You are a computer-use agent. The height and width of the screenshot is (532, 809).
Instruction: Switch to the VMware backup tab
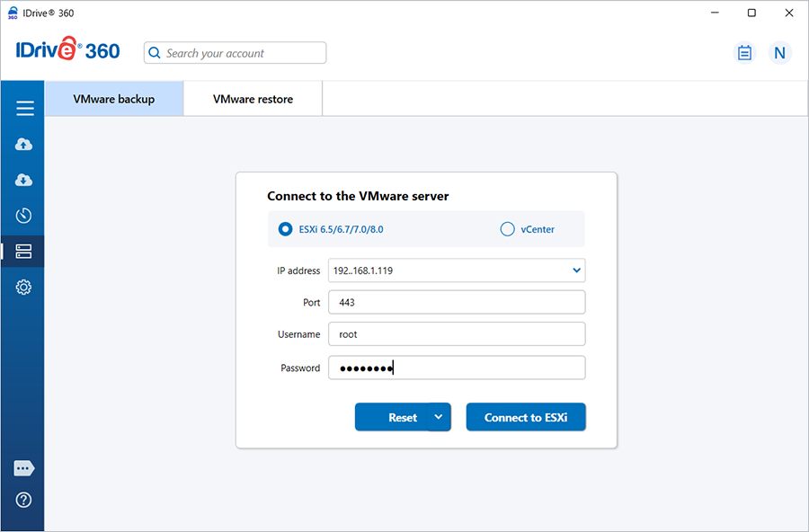114,99
